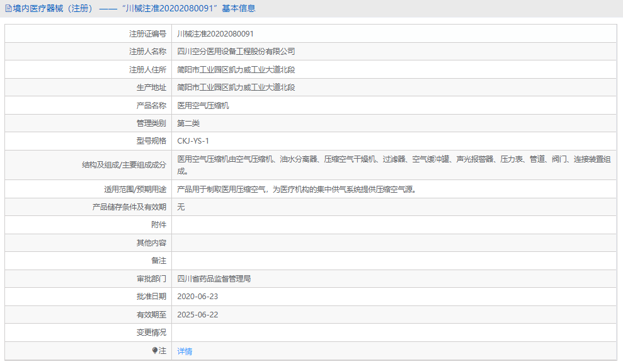
Task: Open the 详情 link
Action: (185, 351)
